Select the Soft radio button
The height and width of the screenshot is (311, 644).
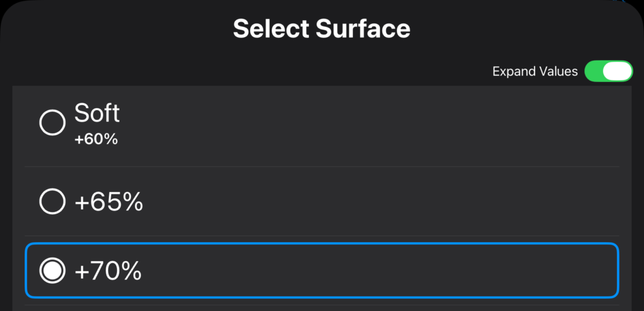click(52, 123)
